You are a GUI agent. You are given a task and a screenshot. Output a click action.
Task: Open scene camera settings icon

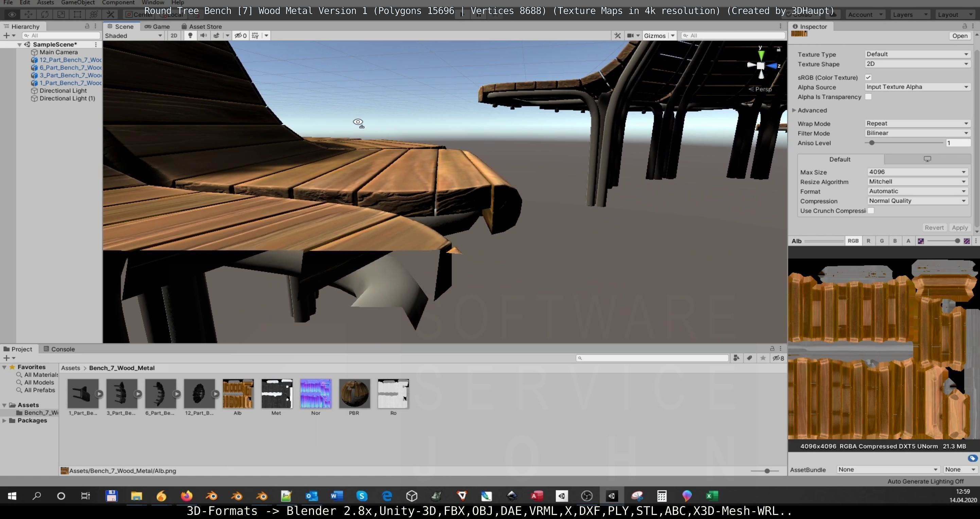(x=630, y=35)
